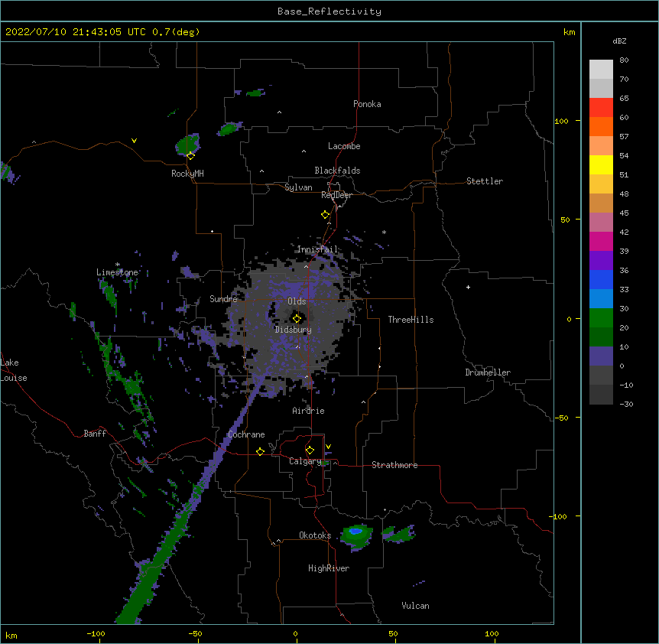This screenshot has width=659, height=644.
Task: Click the -50 tick on the bottom axis
Action: 195,633
